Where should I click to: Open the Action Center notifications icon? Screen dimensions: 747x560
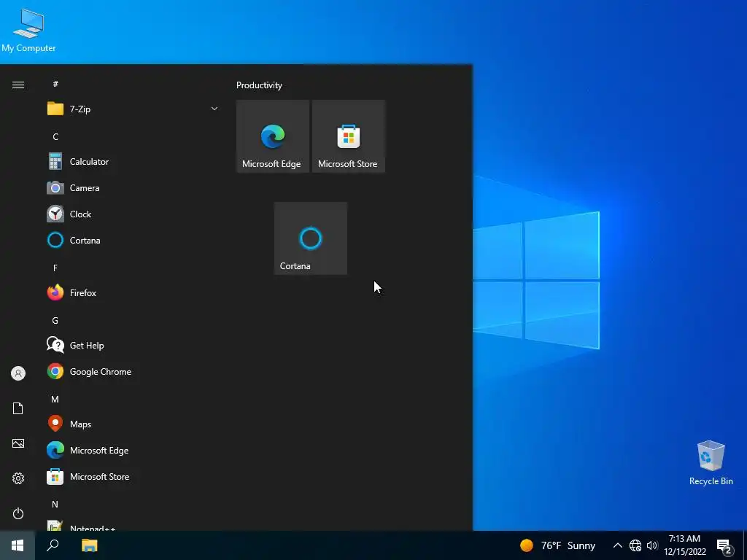coord(724,546)
